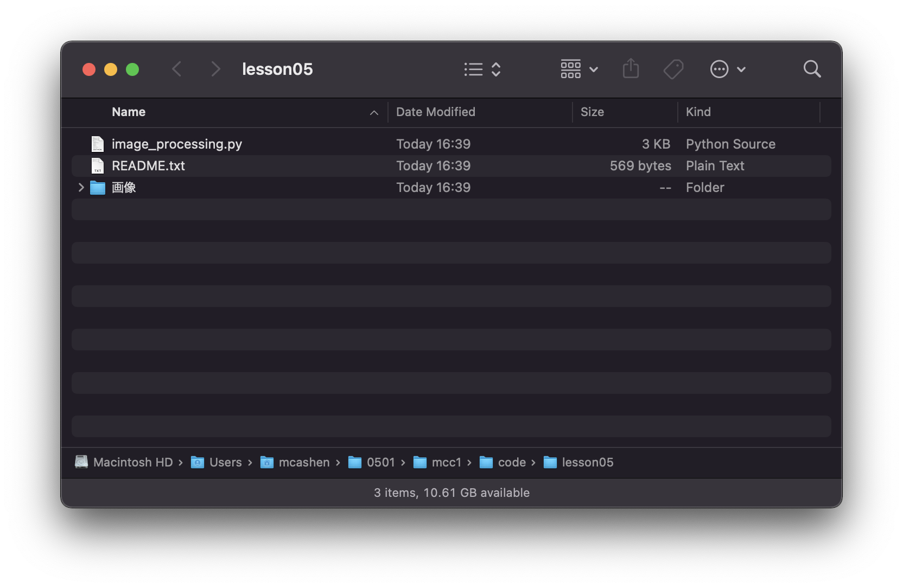
Task: Select the image_processing.py file
Action: coord(176,144)
